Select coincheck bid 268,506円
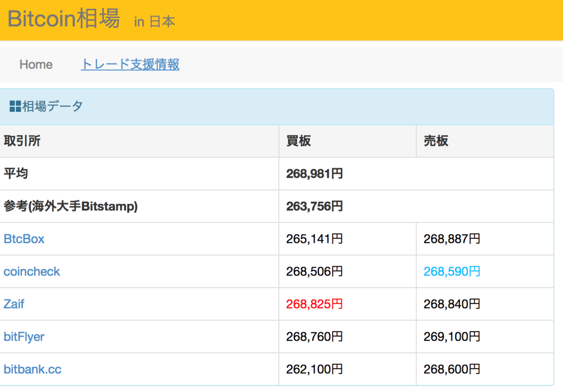This screenshot has width=563, height=392. [x=314, y=272]
